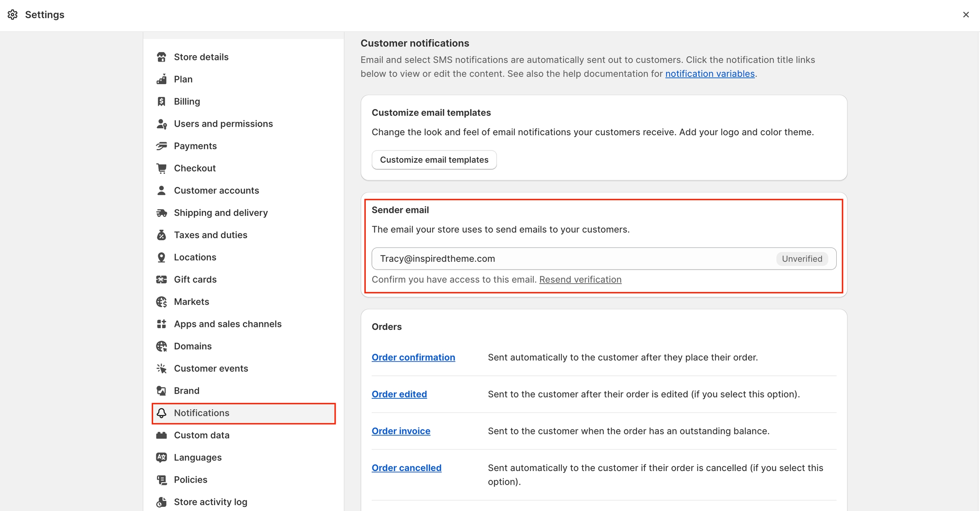This screenshot has width=980, height=511.
Task: Open the notification variables help link
Action: click(x=709, y=74)
